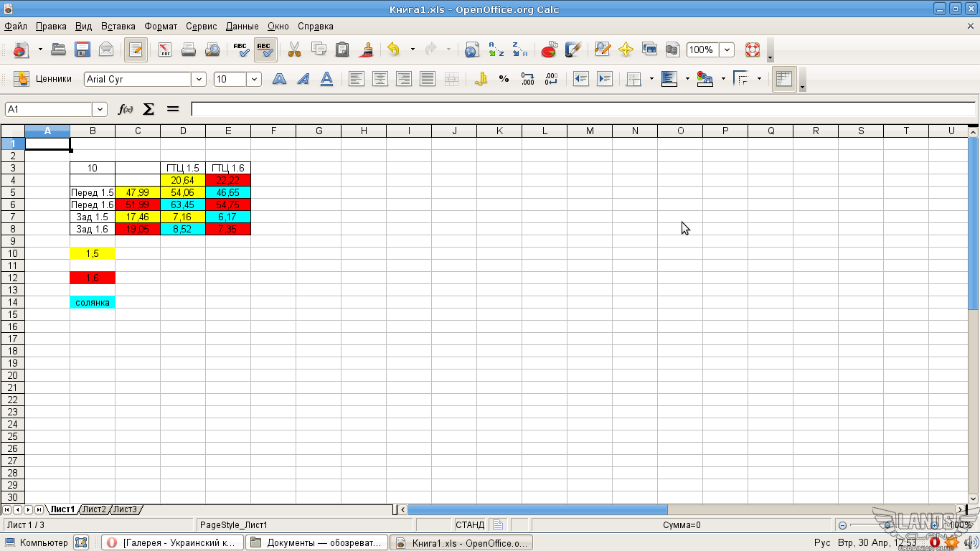Open the zoom percentage dropdown
This screenshot has width=980, height=551.
(727, 50)
